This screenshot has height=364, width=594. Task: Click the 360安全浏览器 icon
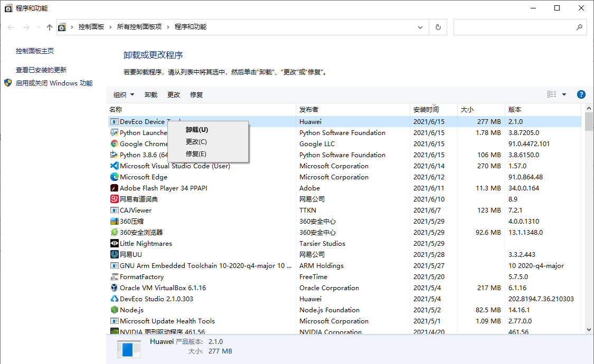tap(114, 232)
